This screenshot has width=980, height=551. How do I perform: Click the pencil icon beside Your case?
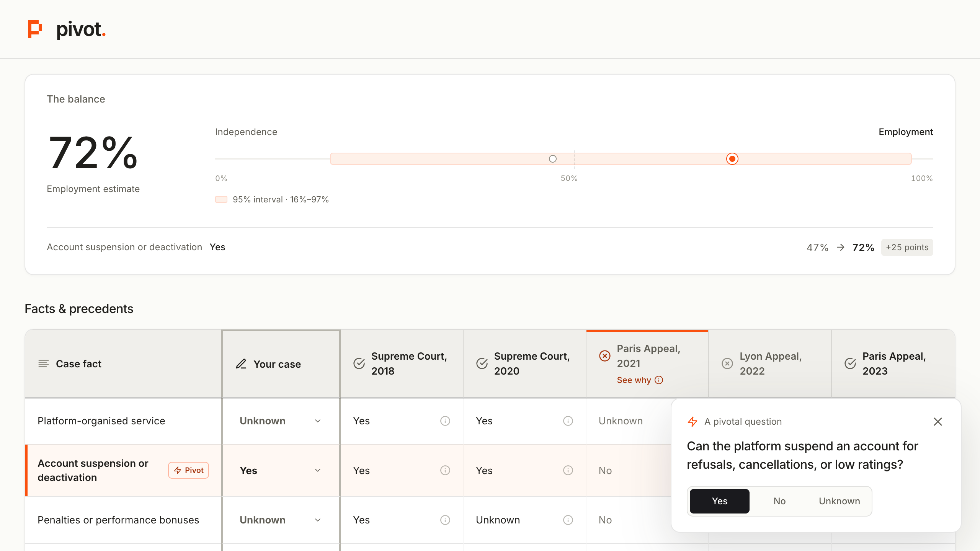241,364
